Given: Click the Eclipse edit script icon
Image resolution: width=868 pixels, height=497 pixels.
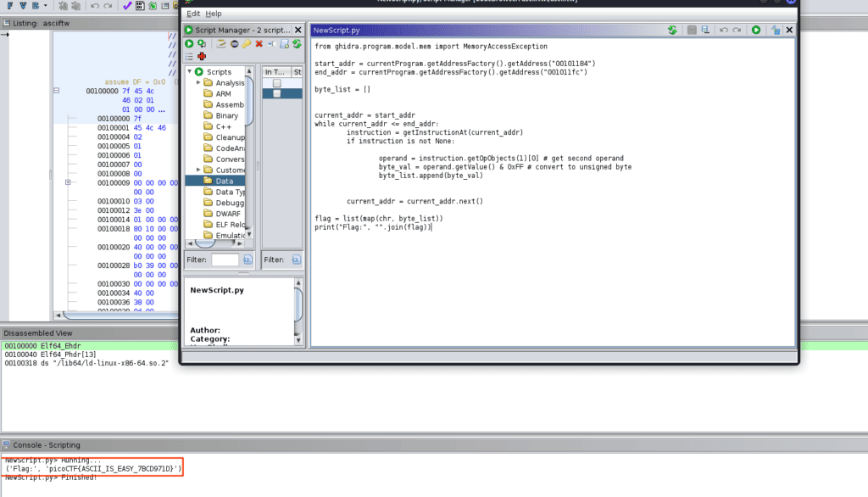Looking at the screenshot, I should [234, 44].
